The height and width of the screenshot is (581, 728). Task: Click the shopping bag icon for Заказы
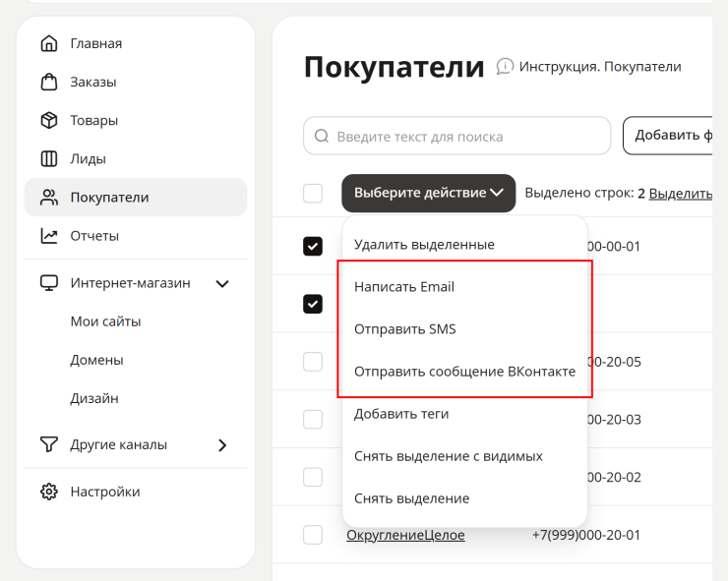pos(49,82)
